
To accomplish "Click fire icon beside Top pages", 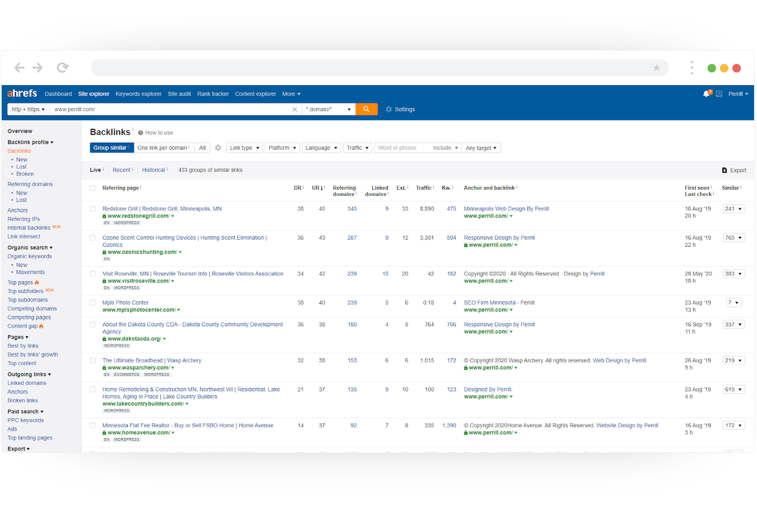I will coord(37,283).
